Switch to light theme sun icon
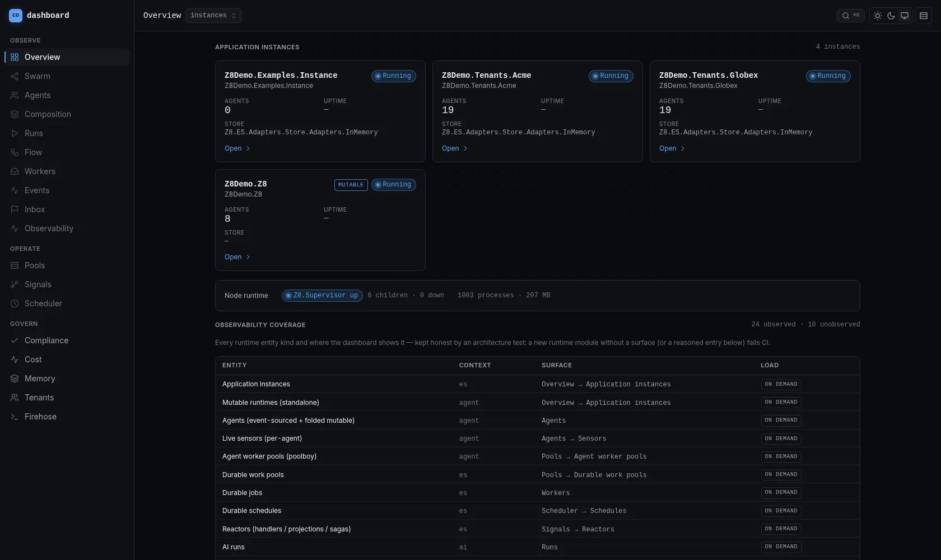 click(x=878, y=16)
